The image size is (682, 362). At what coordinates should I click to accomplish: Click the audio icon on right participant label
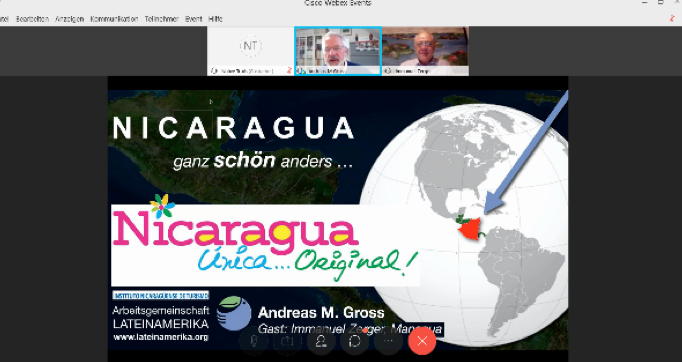pyautogui.click(x=388, y=71)
